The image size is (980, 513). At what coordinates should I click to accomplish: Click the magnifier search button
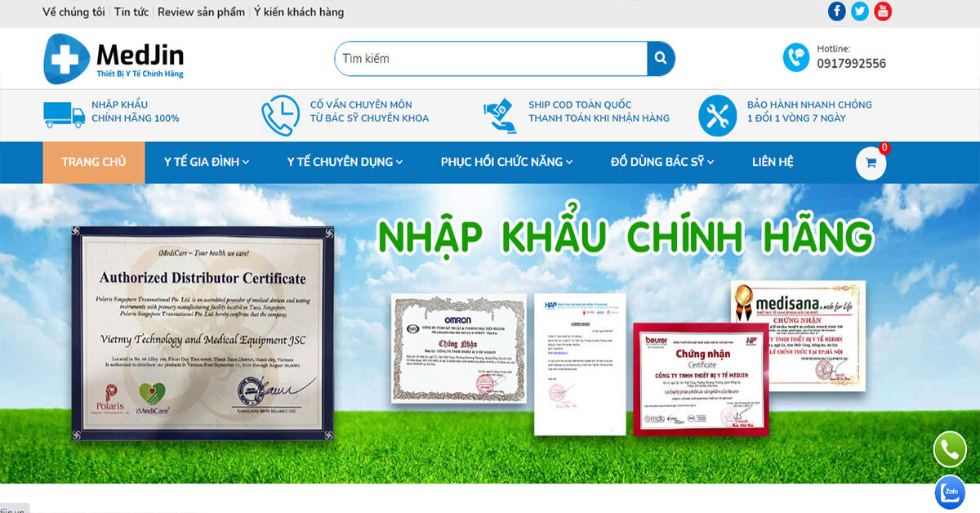coord(661,59)
